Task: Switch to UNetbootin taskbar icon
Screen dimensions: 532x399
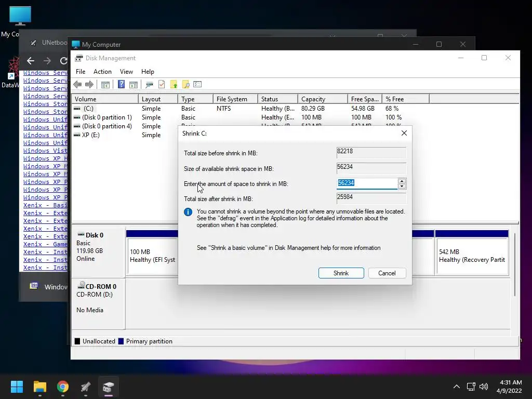Action: click(x=86, y=387)
